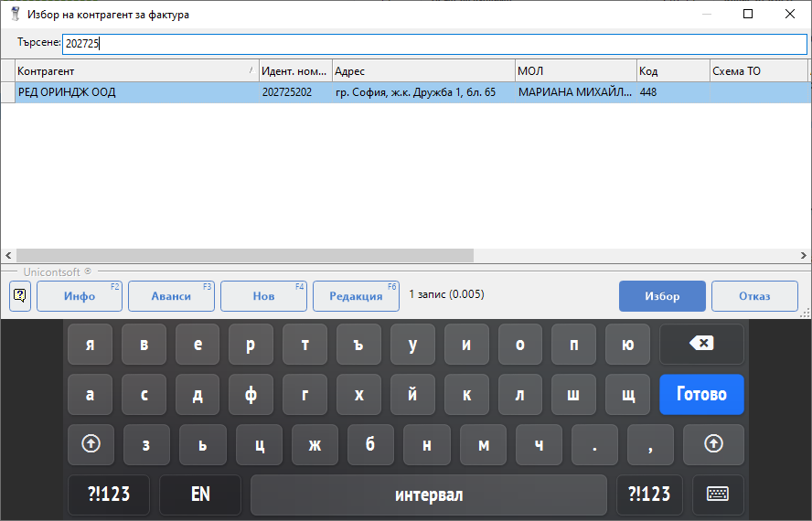Click the Аванси button
The height and width of the screenshot is (521, 812).
coord(171,296)
